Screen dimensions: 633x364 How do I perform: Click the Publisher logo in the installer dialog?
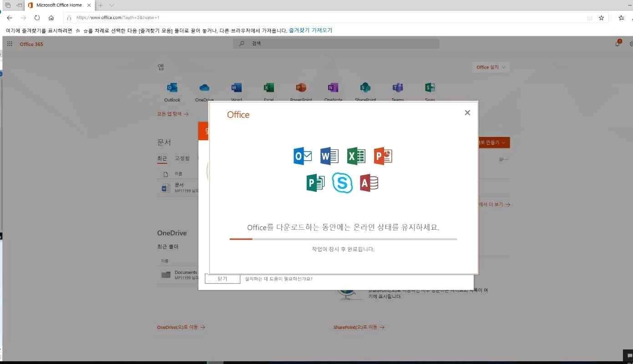coord(315,183)
